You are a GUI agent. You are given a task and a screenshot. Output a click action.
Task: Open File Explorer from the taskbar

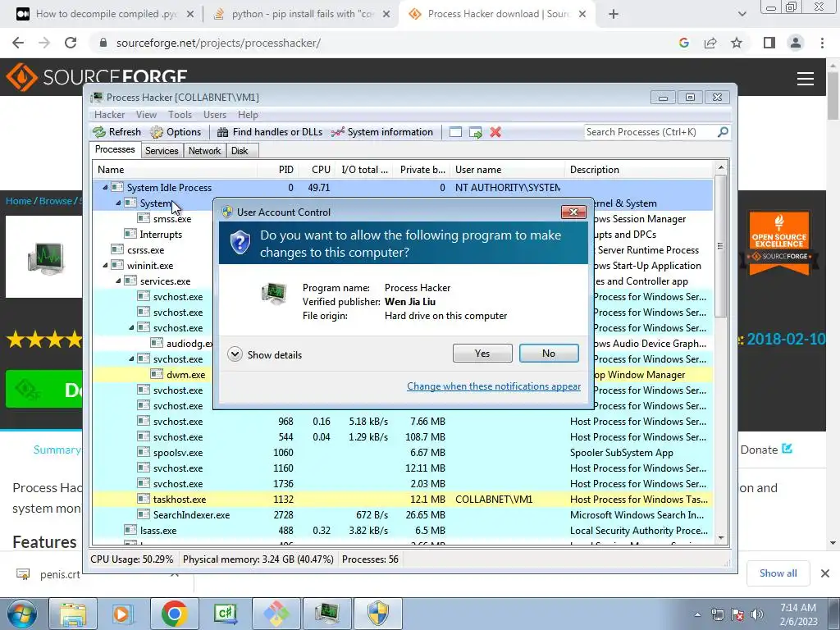(x=73, y=614)
